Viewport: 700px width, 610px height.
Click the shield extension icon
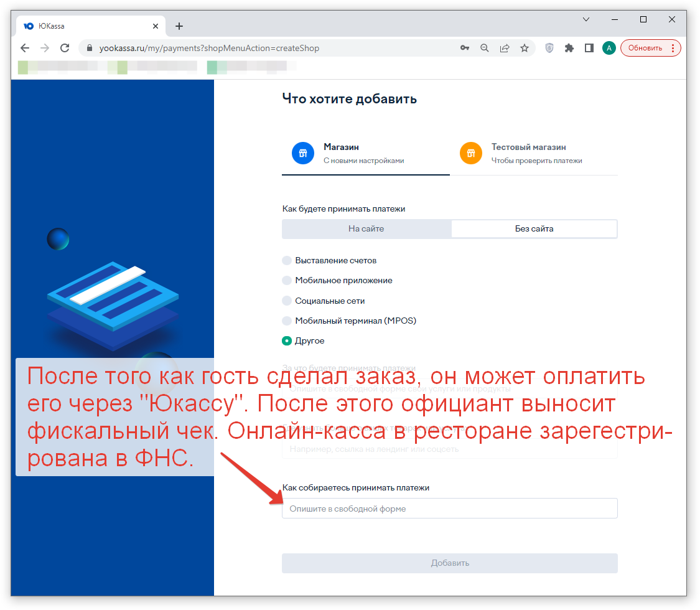[x=549, y=48]
